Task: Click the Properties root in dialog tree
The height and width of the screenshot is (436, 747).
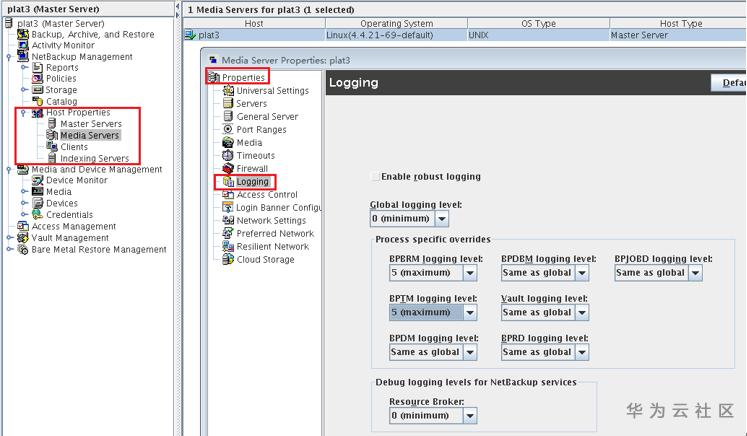Action: (x=243, y=77)
